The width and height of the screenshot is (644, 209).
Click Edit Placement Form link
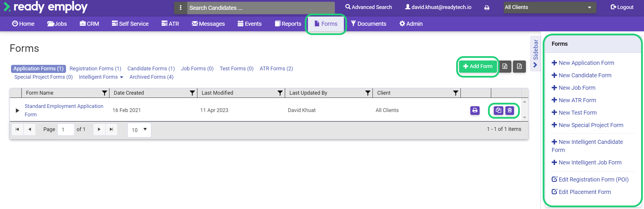(x=581, y=192)
